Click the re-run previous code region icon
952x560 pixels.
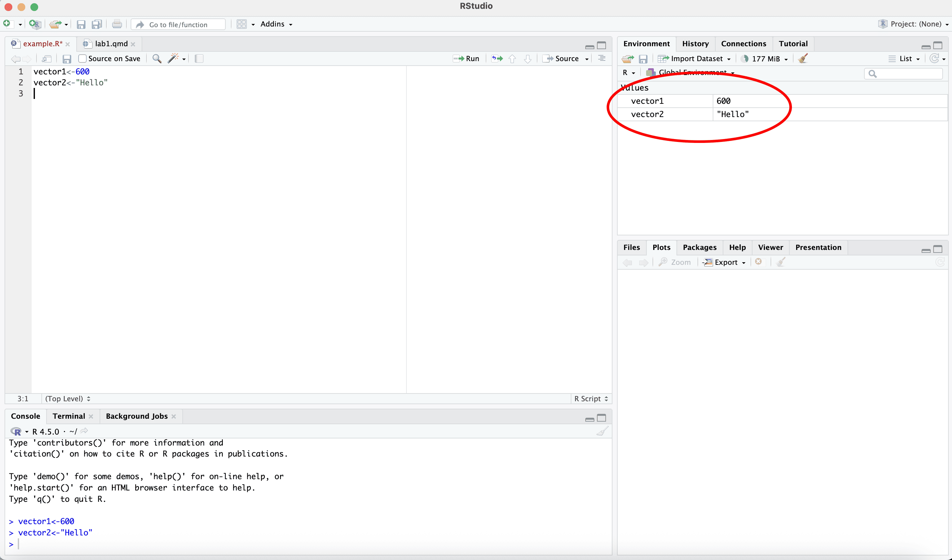coord(497,59)
